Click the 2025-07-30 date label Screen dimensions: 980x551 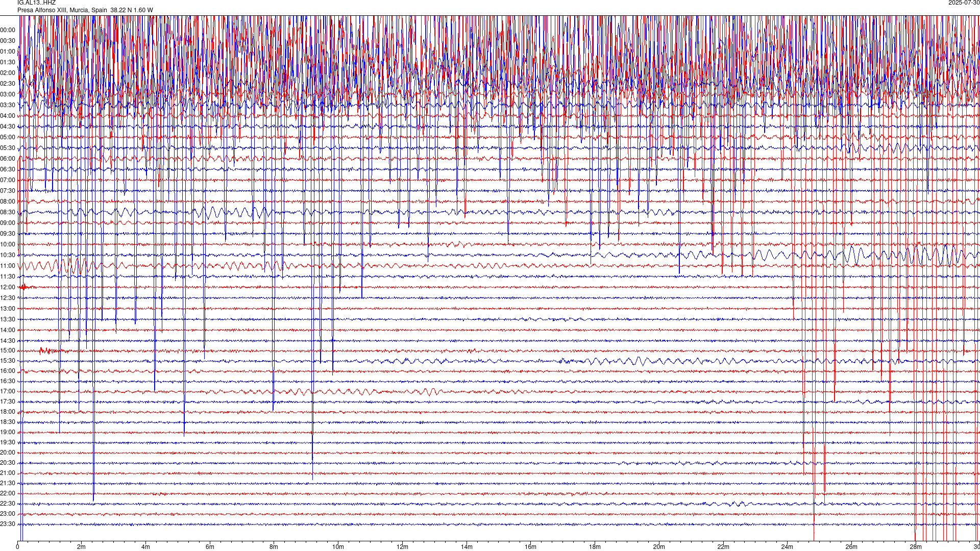(x=964, y=3)
